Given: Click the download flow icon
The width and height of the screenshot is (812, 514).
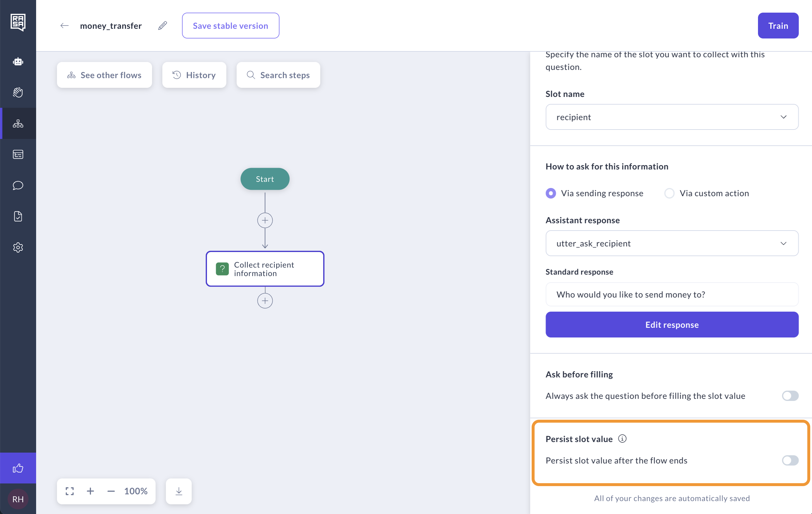Looking at the screenshot, I should pos(179,491).
